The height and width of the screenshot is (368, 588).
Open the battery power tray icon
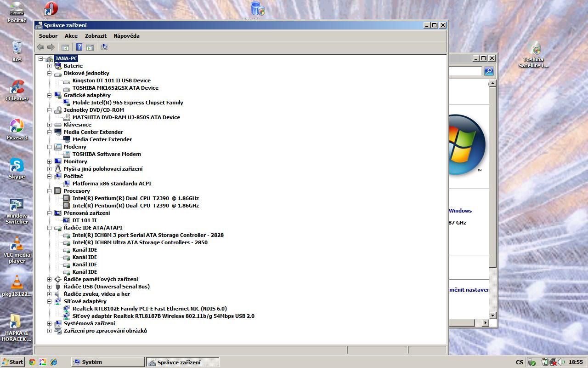545,362
